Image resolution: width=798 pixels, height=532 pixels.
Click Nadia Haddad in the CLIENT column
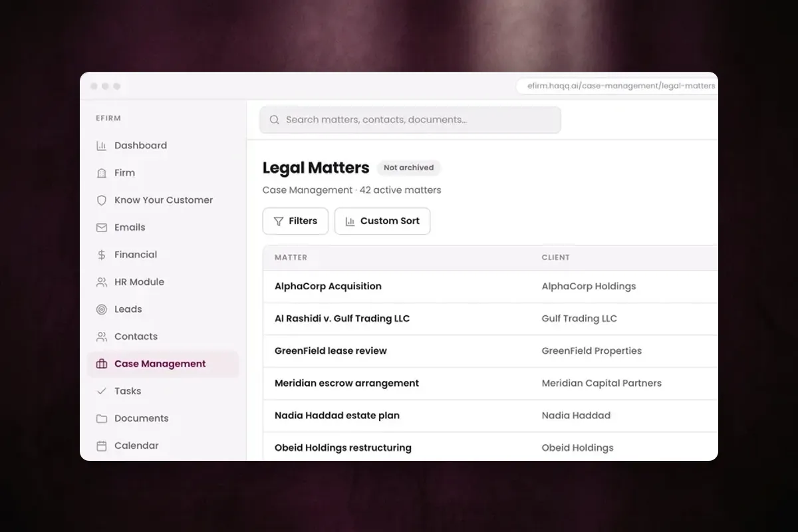point(576,416)
